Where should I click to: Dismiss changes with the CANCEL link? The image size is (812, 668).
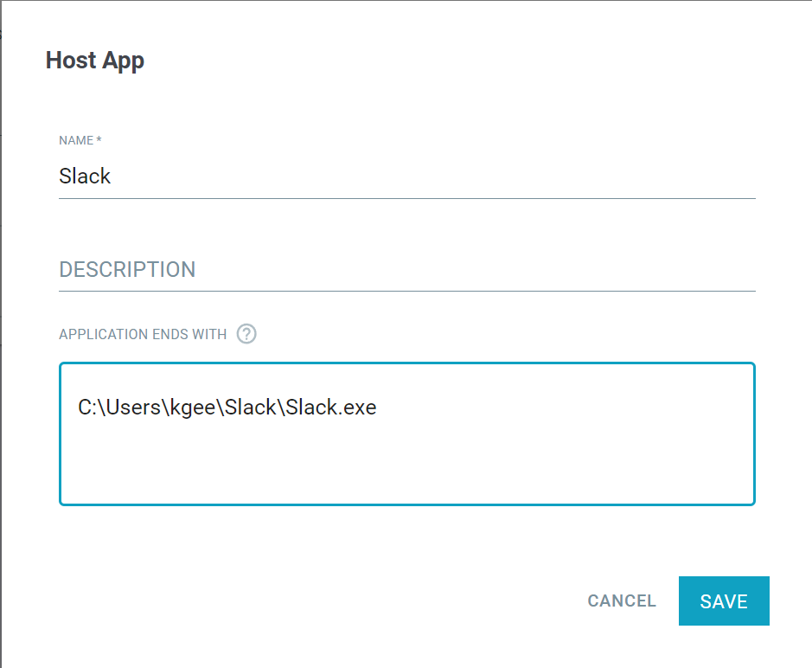(x=621, y=601)
